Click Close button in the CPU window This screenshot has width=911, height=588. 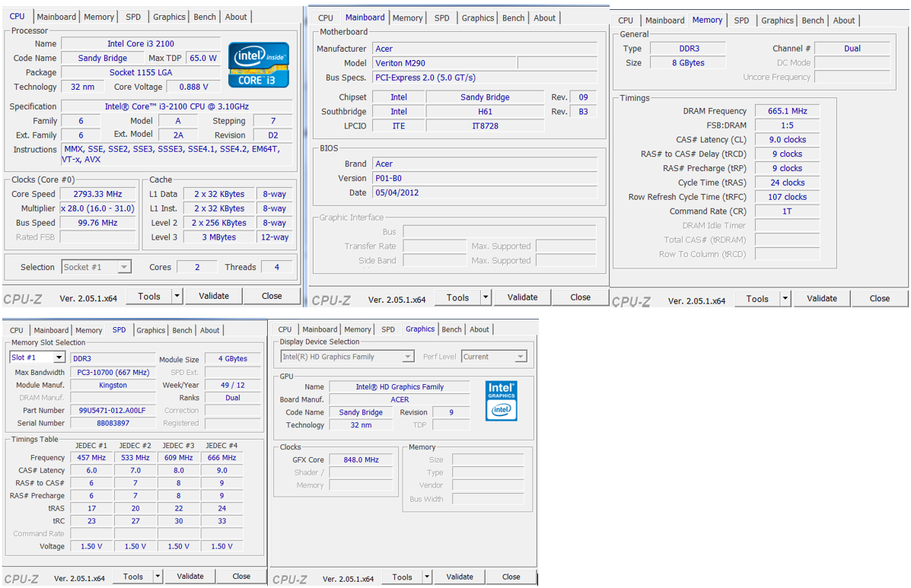pos(272,296)
